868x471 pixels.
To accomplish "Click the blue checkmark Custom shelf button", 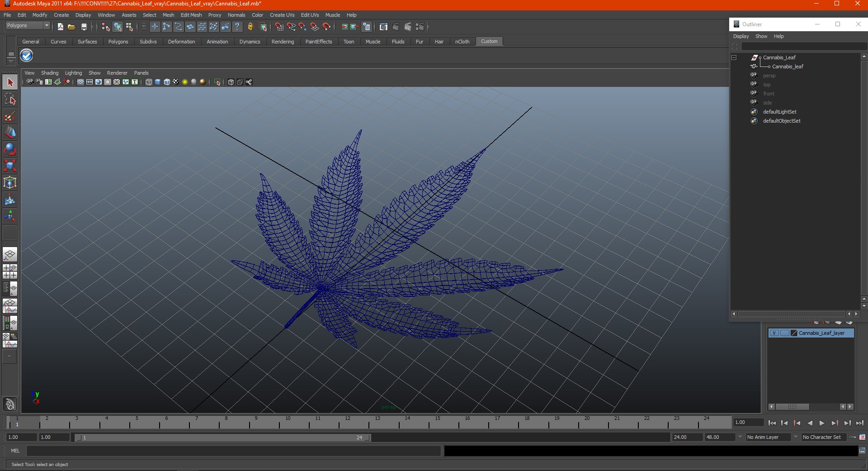I will [27, 56].
